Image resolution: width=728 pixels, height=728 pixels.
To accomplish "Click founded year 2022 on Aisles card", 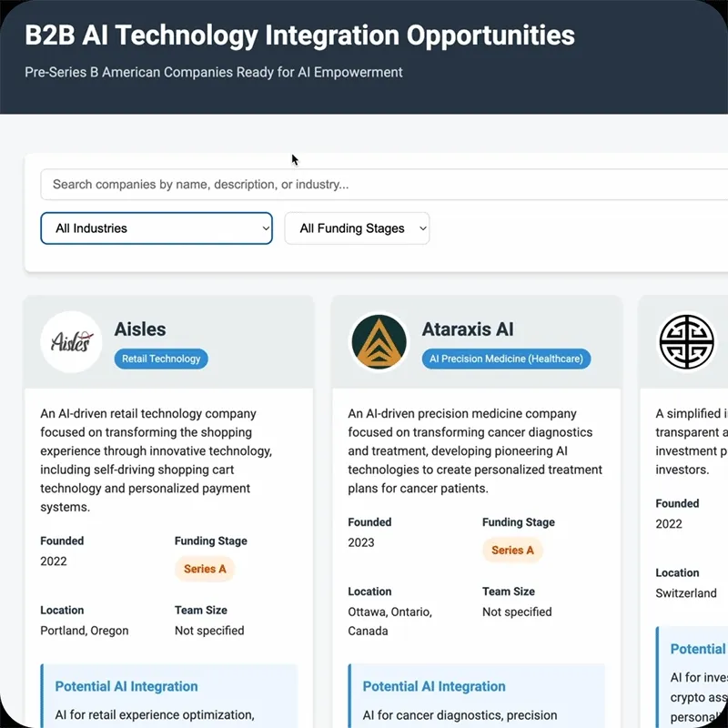I will pos(54,561).
